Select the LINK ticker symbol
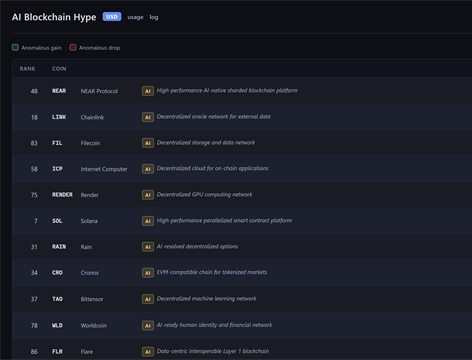This screenshot has width=472, height=360. 59,117
